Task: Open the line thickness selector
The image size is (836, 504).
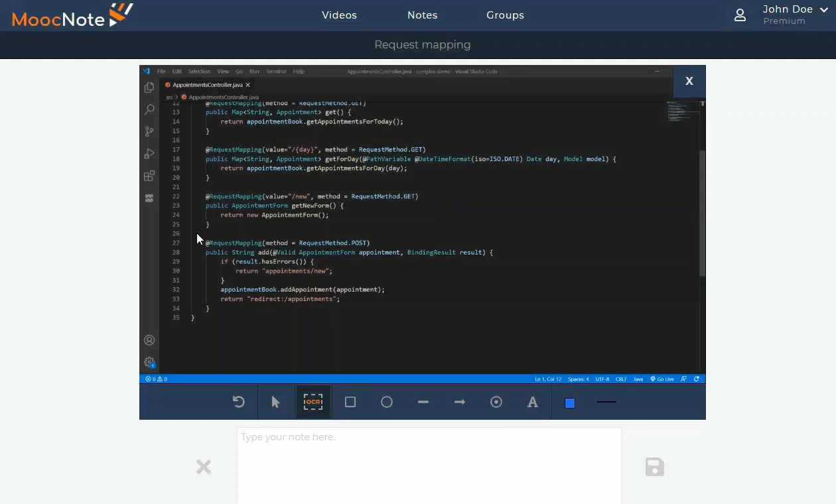Action: [x=606, y=402]
